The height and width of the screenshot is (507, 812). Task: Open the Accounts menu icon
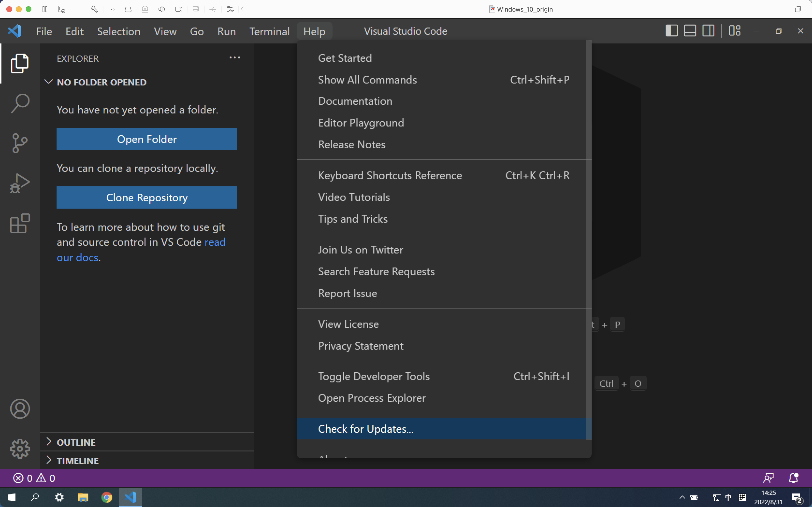tap(20, 409)
